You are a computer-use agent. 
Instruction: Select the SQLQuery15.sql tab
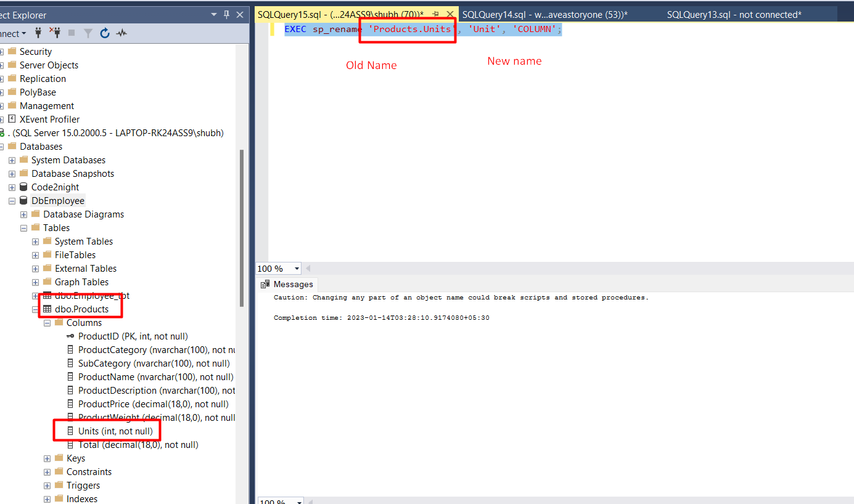[340, 14]
